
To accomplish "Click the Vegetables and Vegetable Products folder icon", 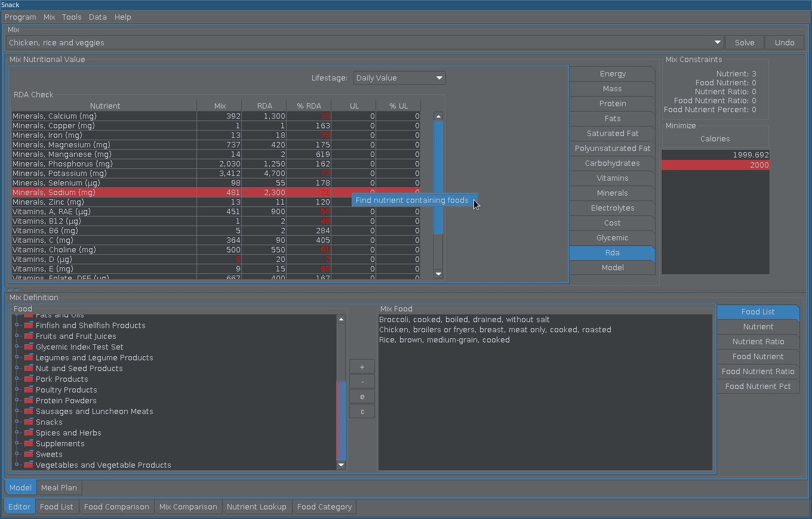I will pos(28,465).
